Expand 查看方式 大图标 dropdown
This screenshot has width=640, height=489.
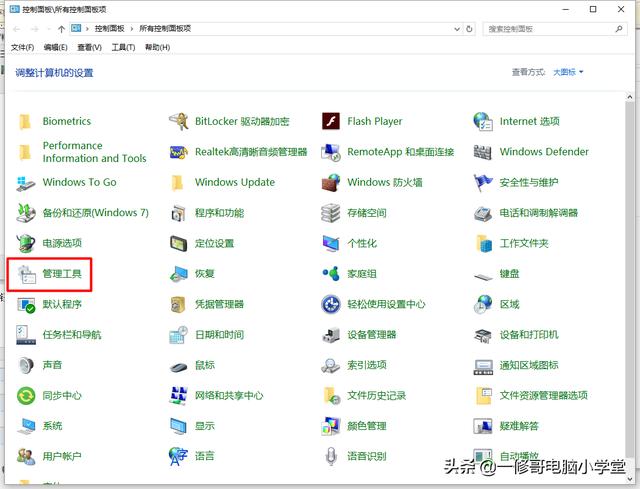[x=568, y=72]
